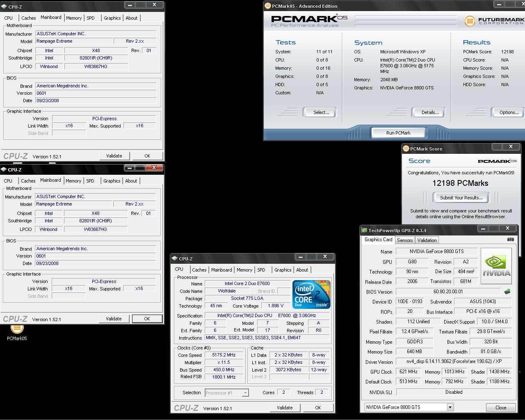Open Caches tab in the CPU-Z processor window
This screenshot has height=420, width=525.
(x=199, y=270)
